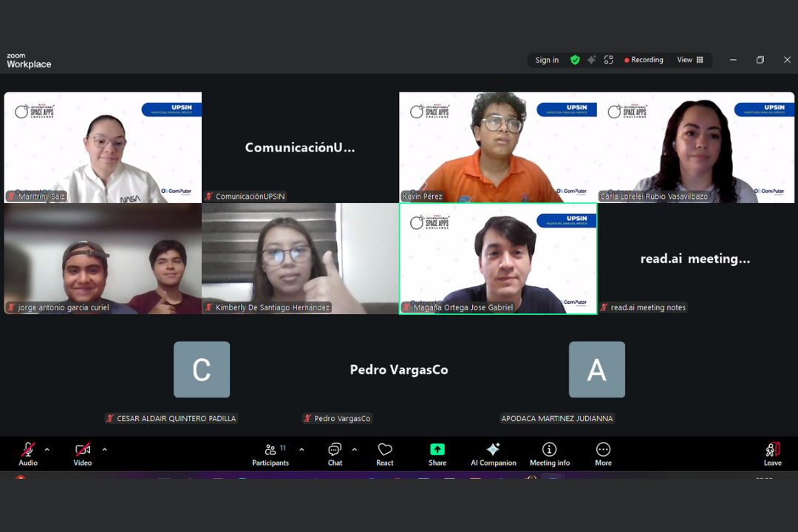Select Kimberly De Santiago Hernandez's video tile
798x532 pixels.
[300, 259]
